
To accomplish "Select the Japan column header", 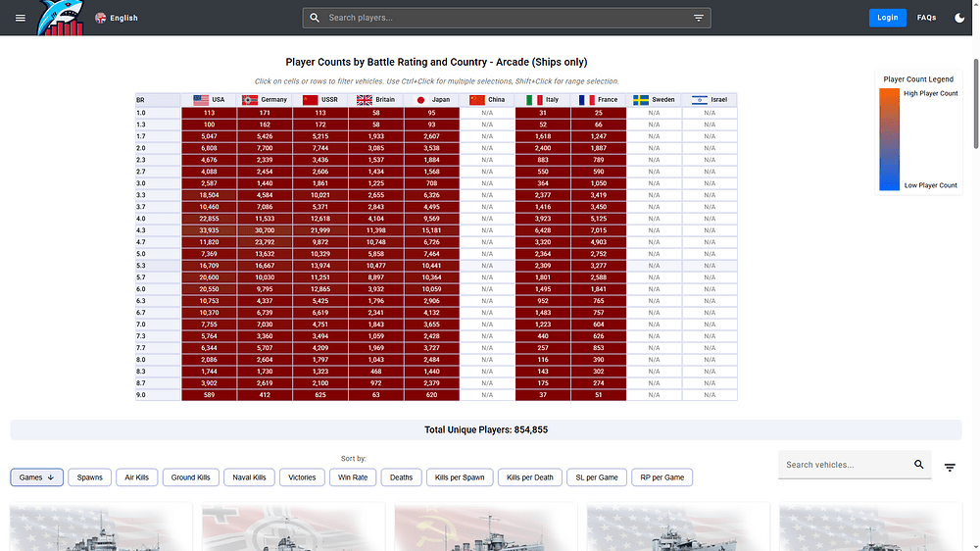I will (432, 100).
